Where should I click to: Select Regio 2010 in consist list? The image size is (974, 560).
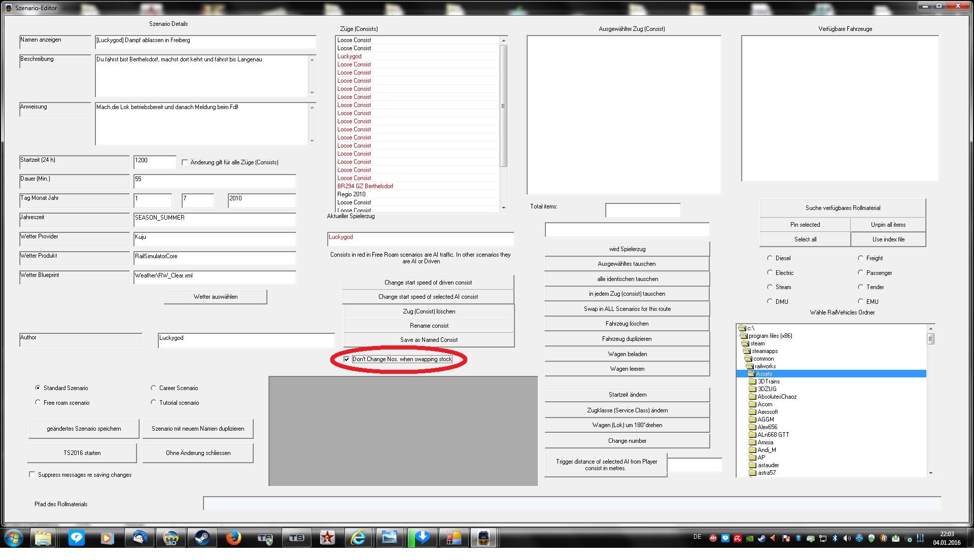tap(351, 194)
